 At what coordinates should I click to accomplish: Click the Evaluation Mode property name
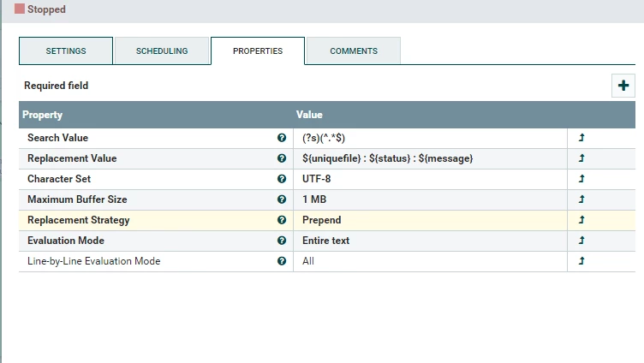(x=66, y=241)
